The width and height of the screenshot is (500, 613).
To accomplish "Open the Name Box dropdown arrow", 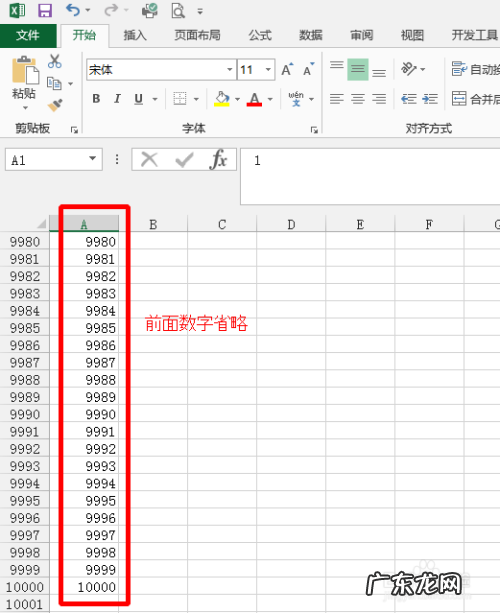I will point(93,159).
